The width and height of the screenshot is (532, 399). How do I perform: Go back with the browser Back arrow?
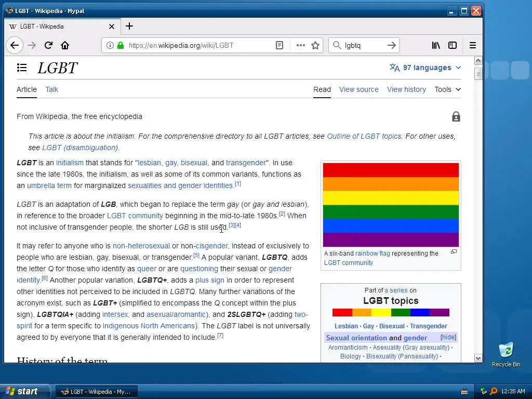click(x=15, y=45)
